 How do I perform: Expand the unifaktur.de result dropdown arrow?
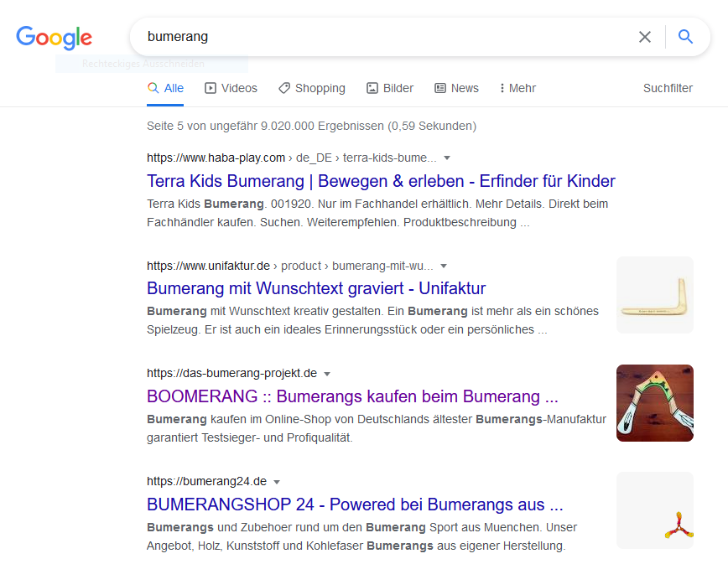pos(444,266)
